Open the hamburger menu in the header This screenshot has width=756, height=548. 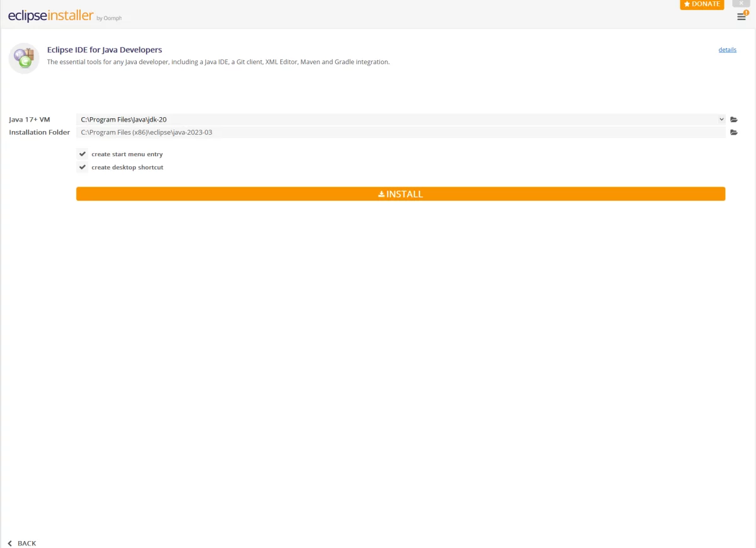point(741,17)
